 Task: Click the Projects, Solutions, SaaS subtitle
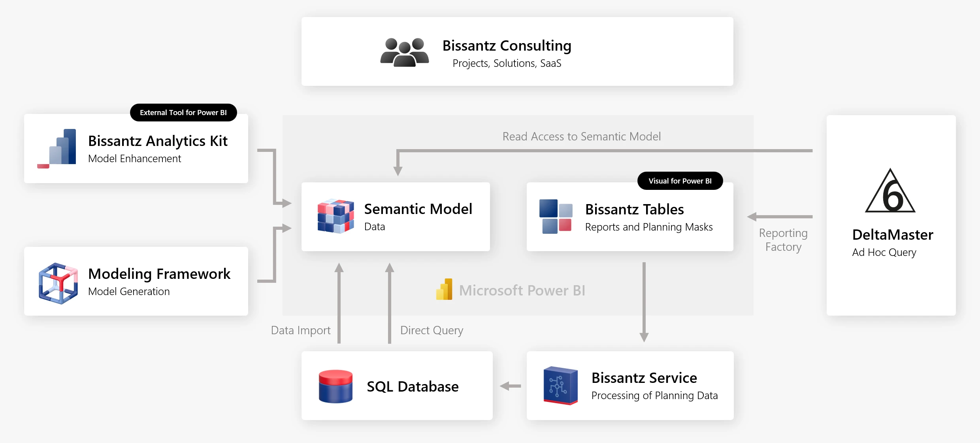click(507, 63)
